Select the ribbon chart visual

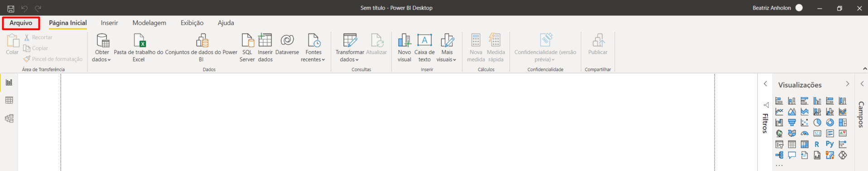click(843, 112)
